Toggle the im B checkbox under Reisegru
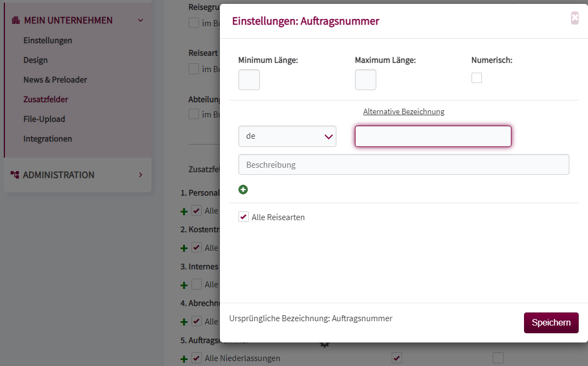This screenshot has height=366, width=588. (194, 23)
